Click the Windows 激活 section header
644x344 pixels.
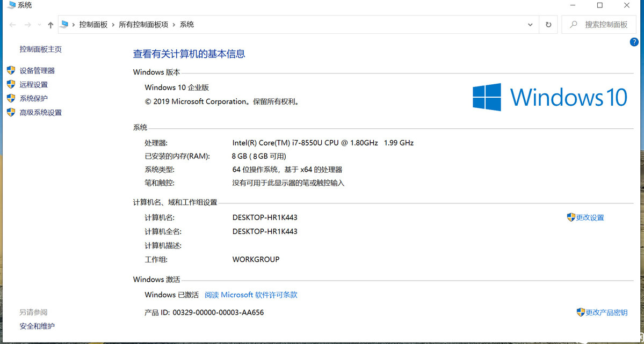[156, 280]
